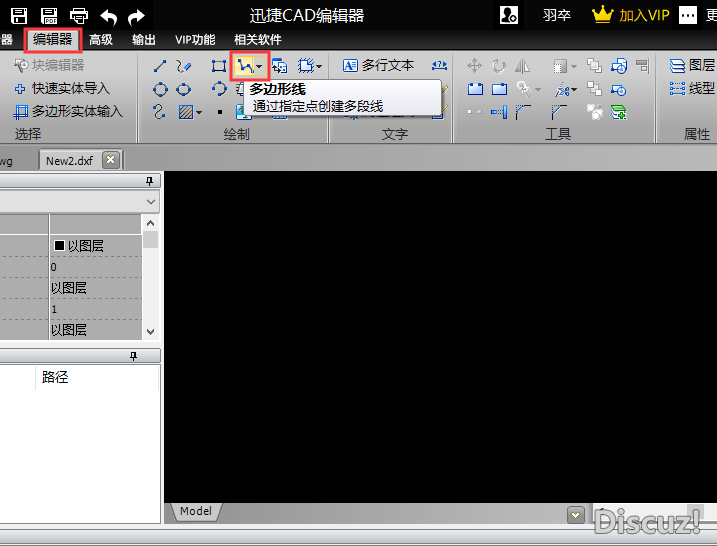Expand the polyline tool dropdown arrow
The image size is (717, 546).
coord(260,67)
